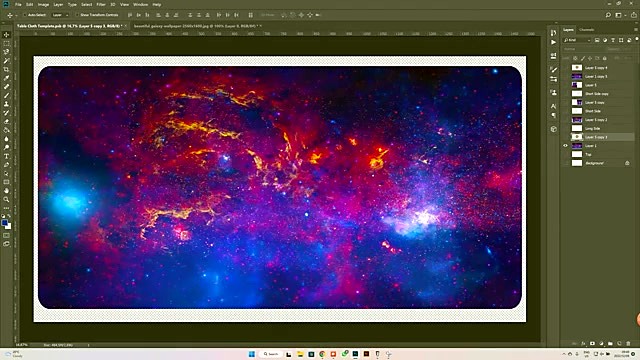Toggle lock all for selected layer
The image size is (640, 360).
point(604,58)
